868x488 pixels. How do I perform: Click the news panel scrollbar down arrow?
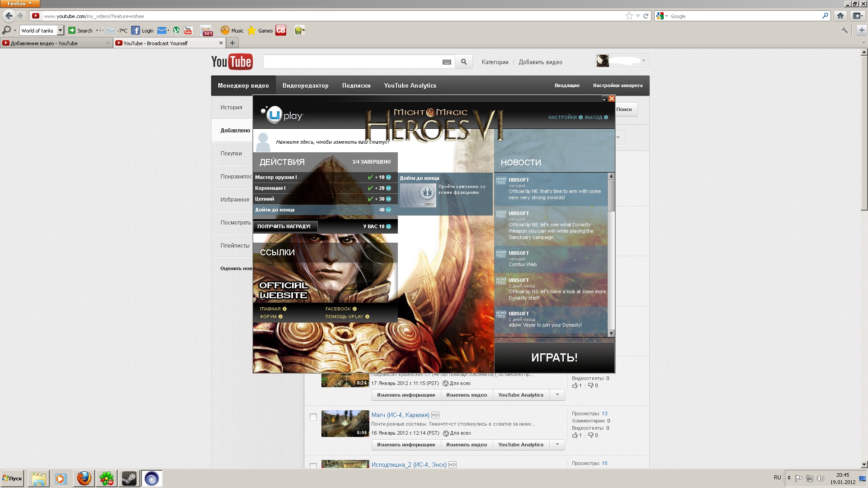[x=611, y=333]
